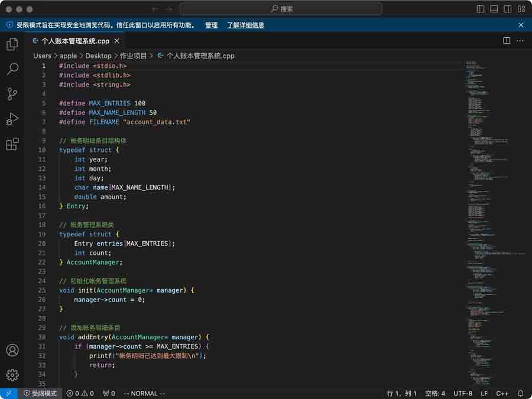This screenshot has height=399, width=532.
Task: Select the 个人账本管理系统.cpp tab
Action: click(x=77, y=40)
